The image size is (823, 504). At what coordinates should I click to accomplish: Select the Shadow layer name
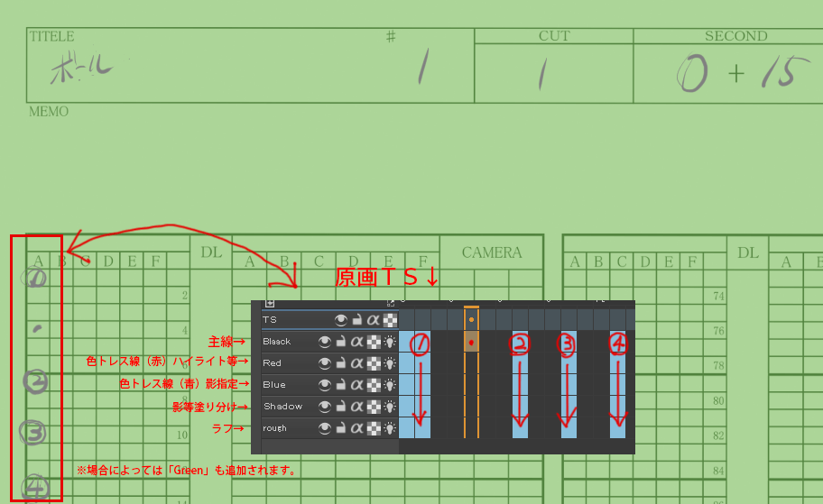tap(283, 407)
